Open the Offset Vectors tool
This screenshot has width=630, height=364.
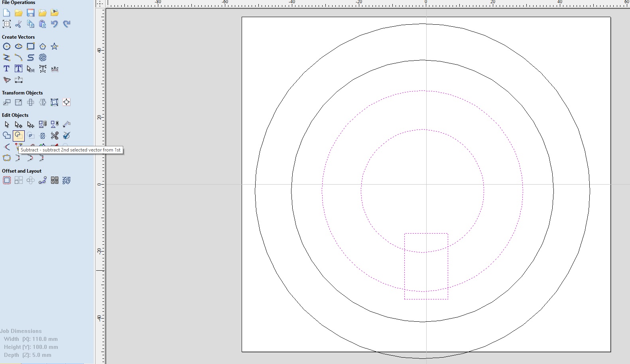pyautogui.click(x=6, y=180)
